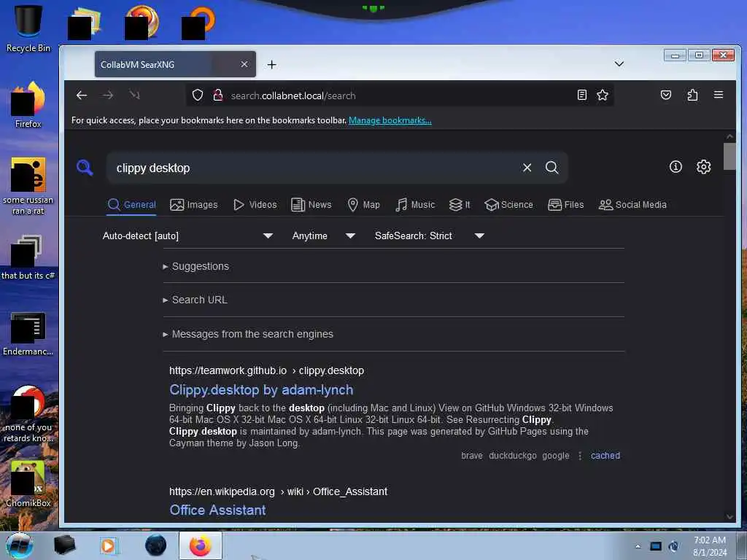Select the Firefox desktop shortcut
747x560 pixels.
click(x=28, y=105)
